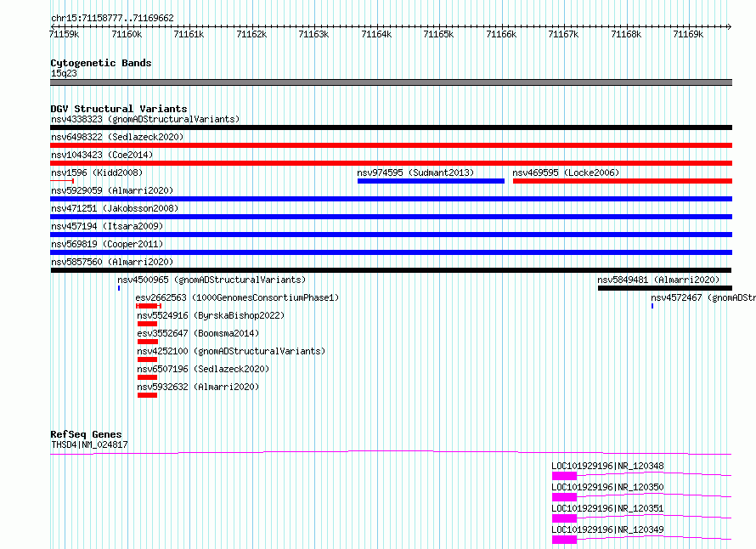The height and width of the screenshot is (549, 756).
Task: Click the tiny blue nsv4500965 marker
Action: [x=119, y=288]
